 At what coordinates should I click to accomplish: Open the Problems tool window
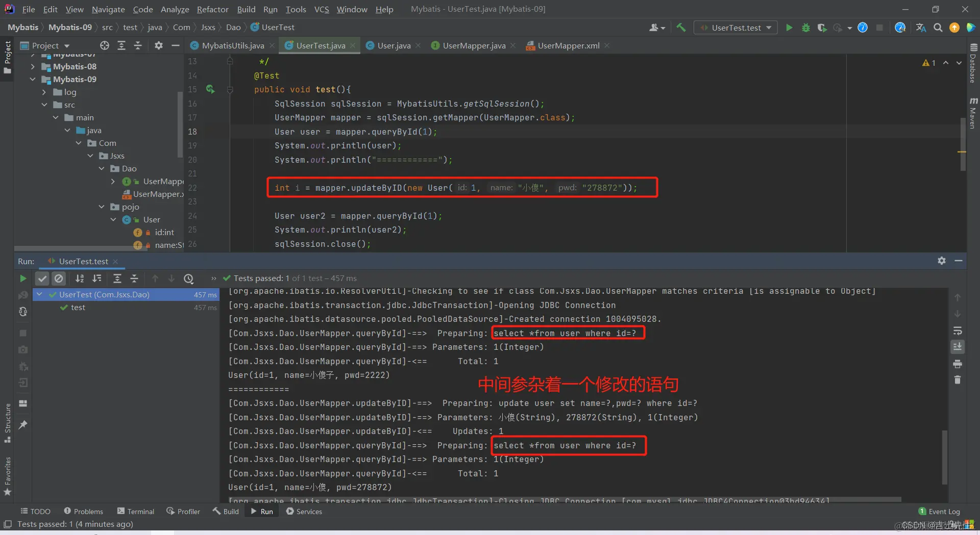click(84, 512)
